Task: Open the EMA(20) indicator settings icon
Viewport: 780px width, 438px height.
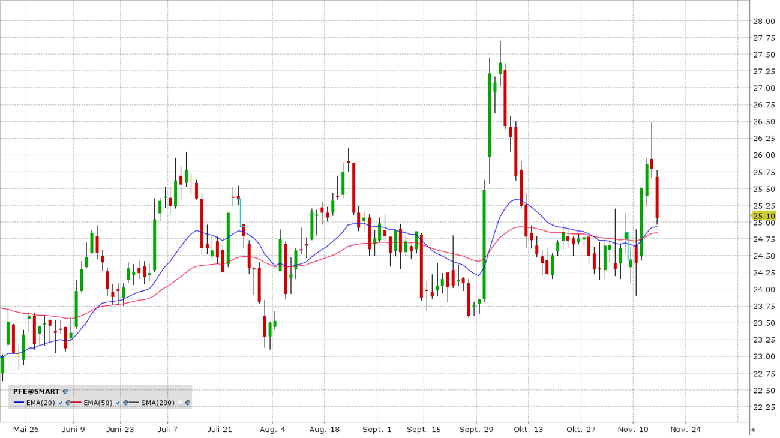Action: pyautogui.click(x=68, y=402)
